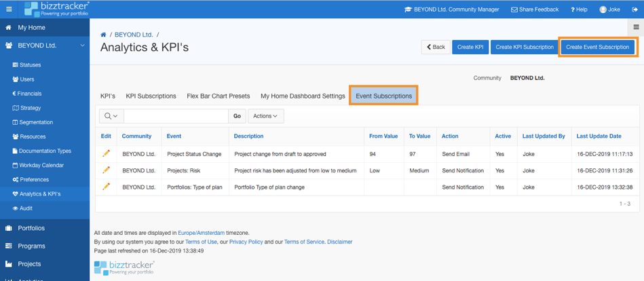Click Share Feedback in header

535,10
